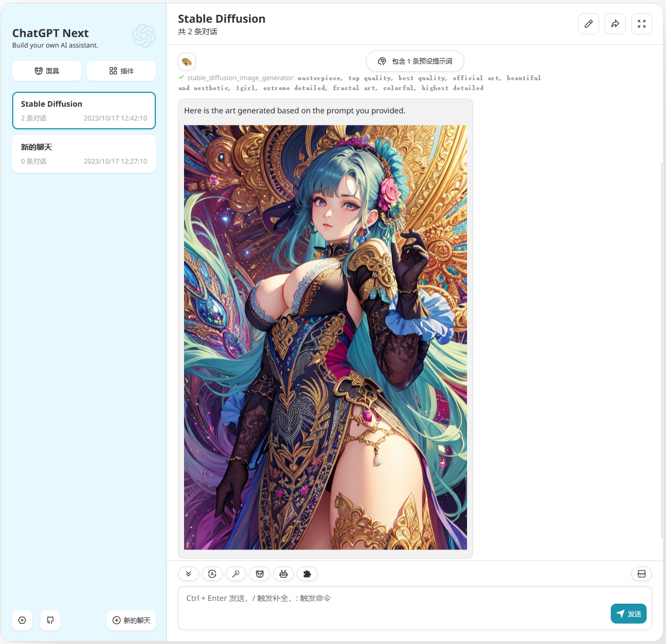666x644 pixels.
Task: Click the magic wand prompts icon
Action: tap(236, 574)
